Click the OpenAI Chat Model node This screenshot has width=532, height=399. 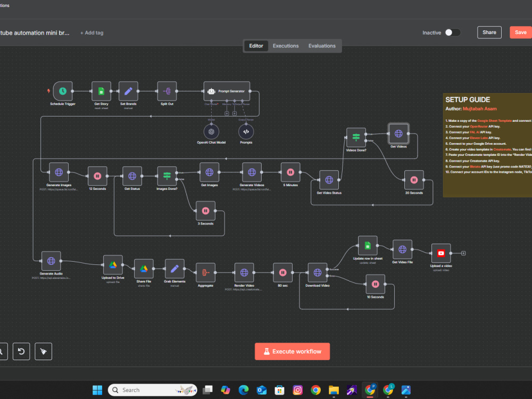coord(211,131)
